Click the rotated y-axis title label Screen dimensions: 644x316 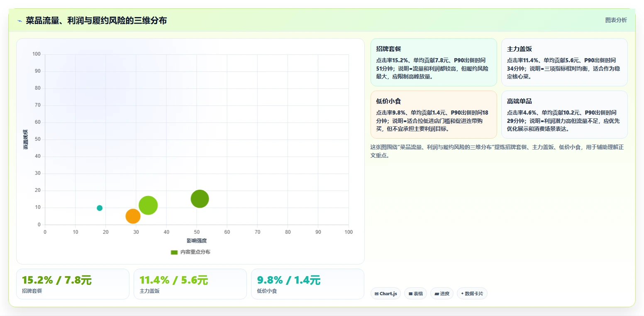tap(26, 140)
